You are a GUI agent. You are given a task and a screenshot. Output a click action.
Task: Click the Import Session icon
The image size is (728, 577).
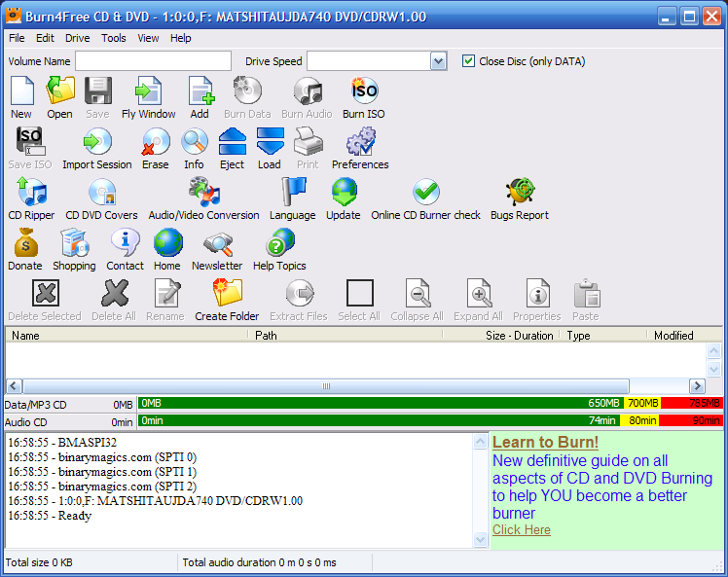[x=97, y=142]
